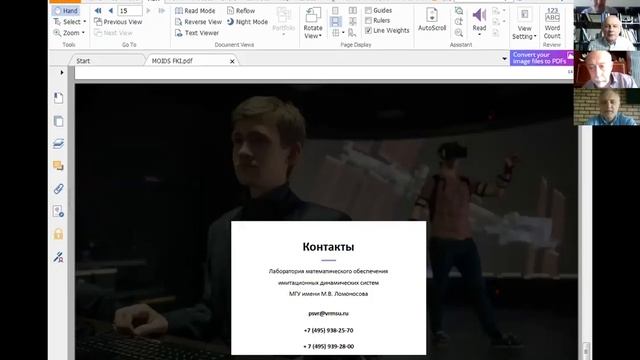Go to the previous page arrow
The image size is (640, 360).
111,11
